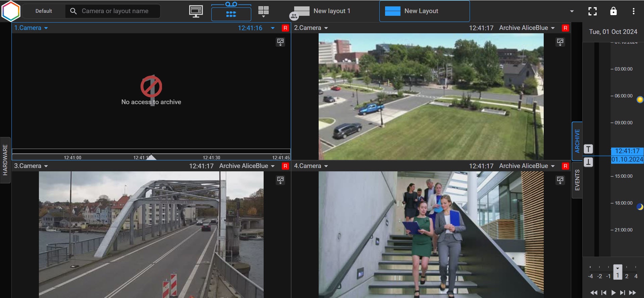Click the rewind double-arrow button
Screen dimensions: 644x298
click(594, 293)
